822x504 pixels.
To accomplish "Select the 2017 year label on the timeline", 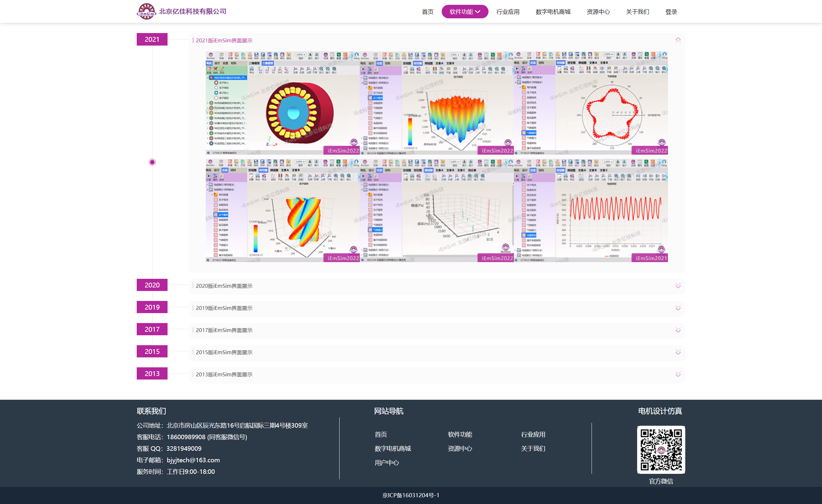I will tap(152, 329).
